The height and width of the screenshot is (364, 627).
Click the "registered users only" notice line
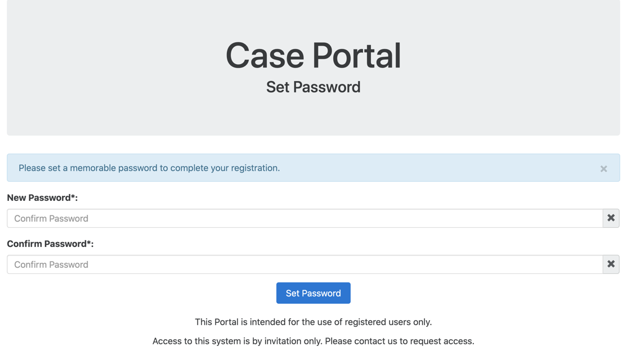click(x=313, y=322)
